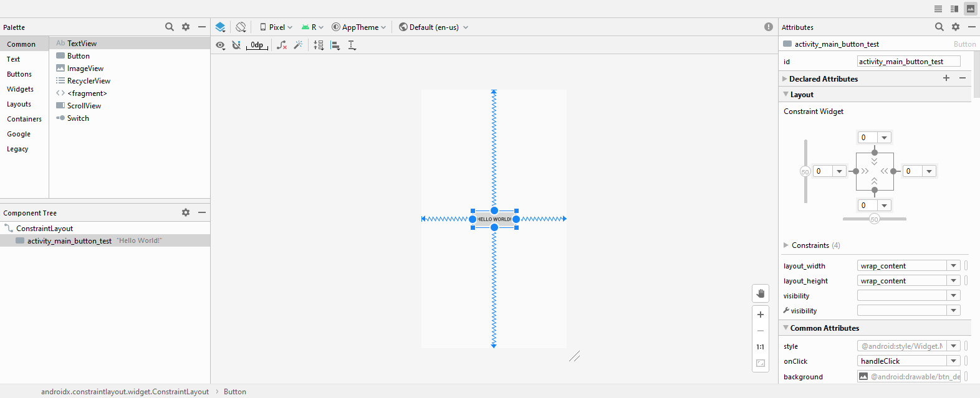Open the View Options eye menu

click(220, 45)
